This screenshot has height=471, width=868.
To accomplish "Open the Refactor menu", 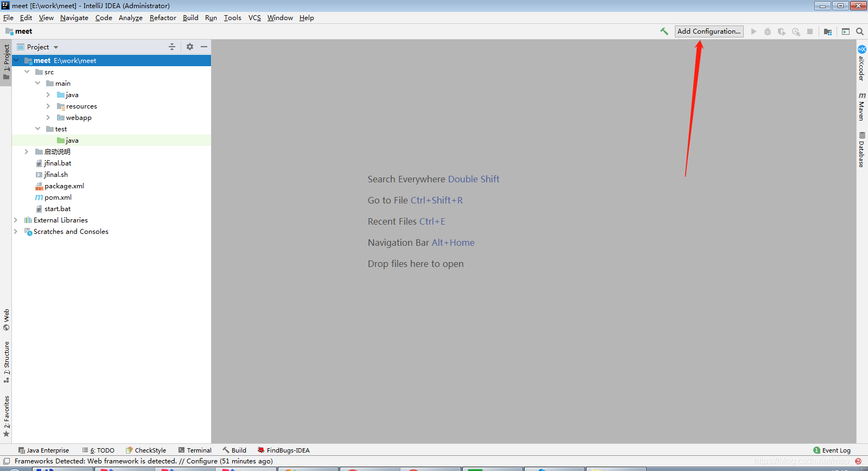I will (163, 17).
